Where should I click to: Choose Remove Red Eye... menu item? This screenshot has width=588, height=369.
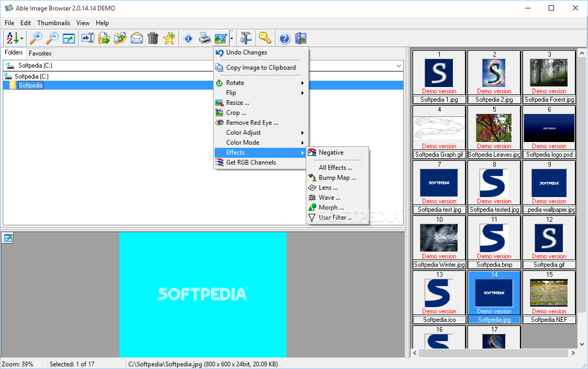click(x=261, y=122)
